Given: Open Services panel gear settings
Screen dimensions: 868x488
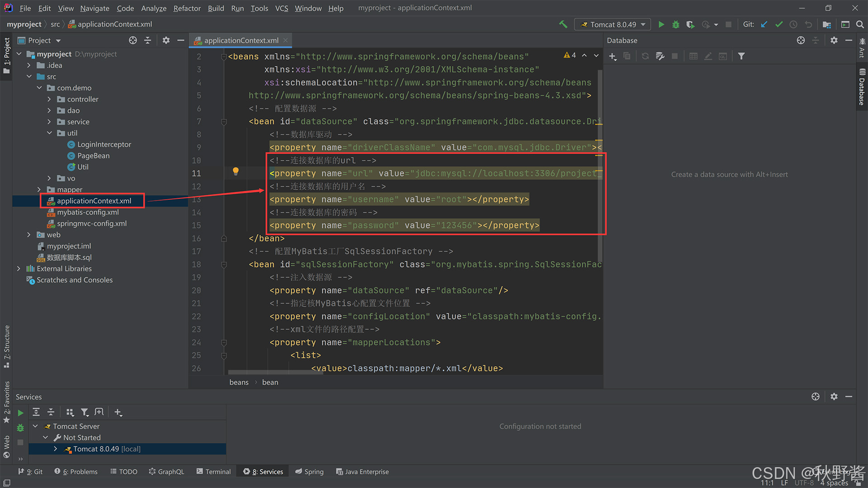Looking at the screenshot, I should coord(834,396).
